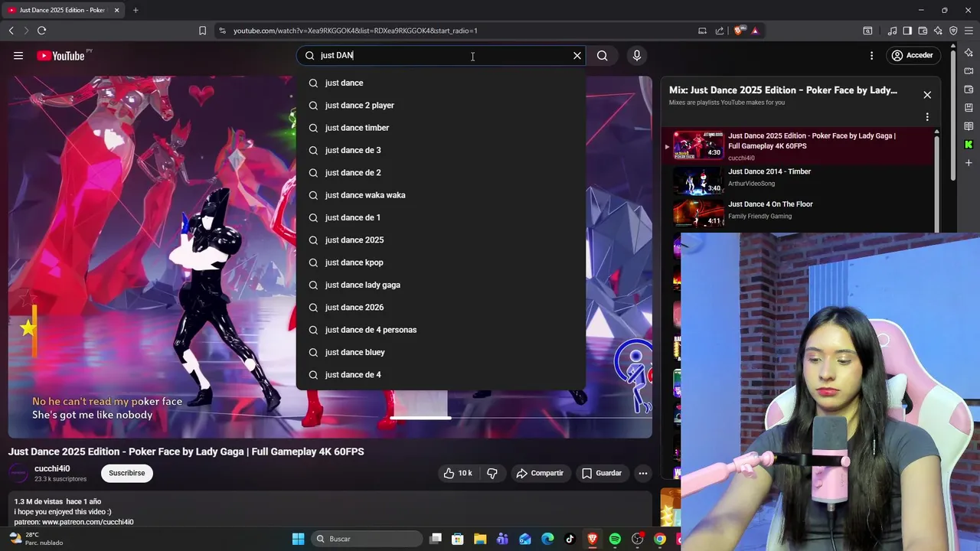Go back with the browser back arrow
The image size is (980, 551).
pos(11,31)
